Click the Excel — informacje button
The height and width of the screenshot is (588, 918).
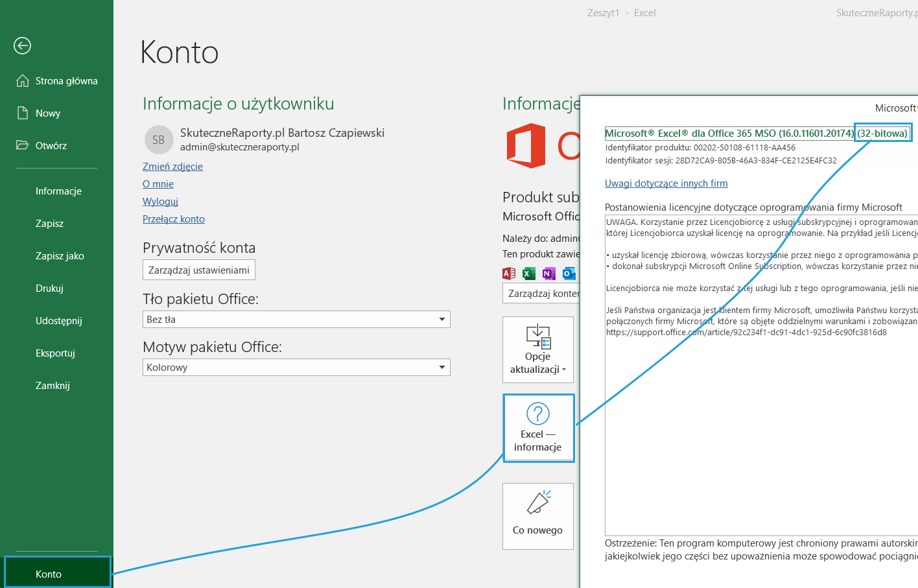(538, 428)
